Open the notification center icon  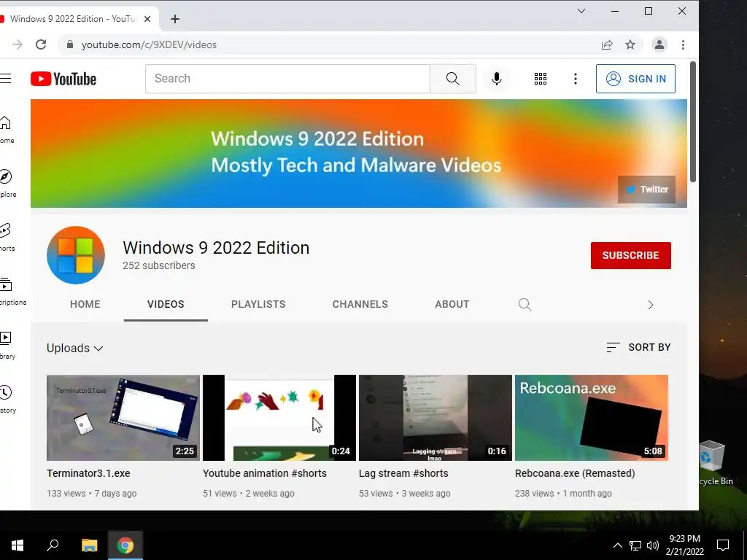[x=723, y=545]
